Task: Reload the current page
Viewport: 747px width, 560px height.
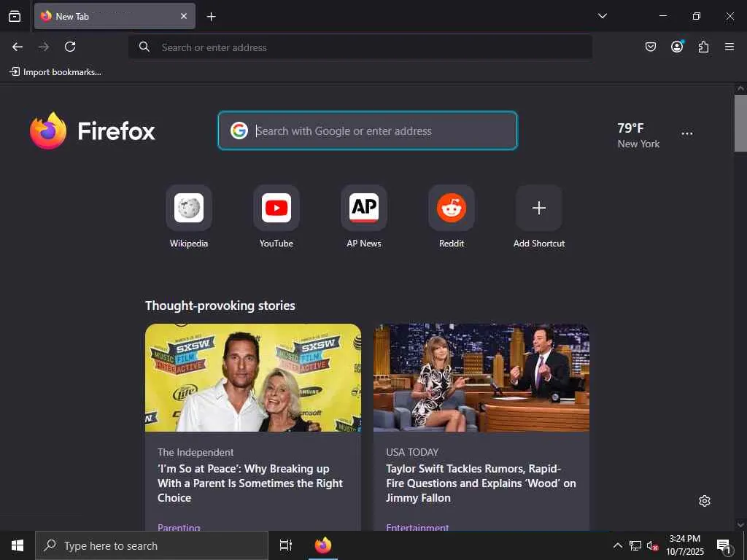Action: 70,47
